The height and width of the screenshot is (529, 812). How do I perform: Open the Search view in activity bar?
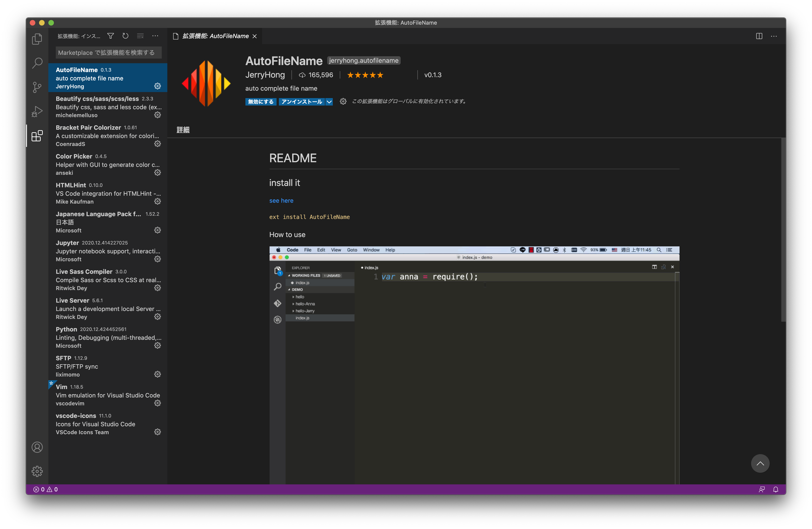(37, 63)
